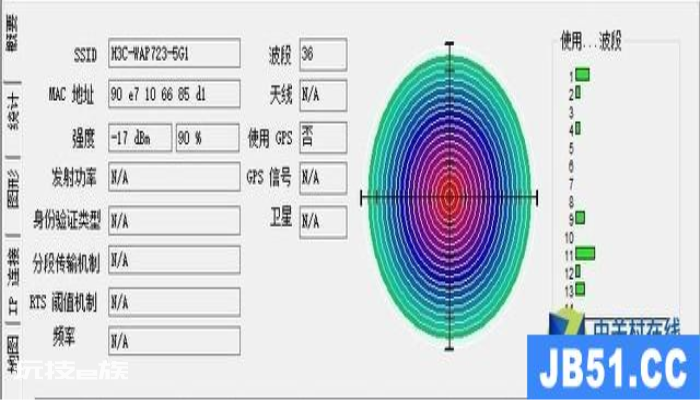
Task: Click the 天线 N/A field
Action: (323, 95)
